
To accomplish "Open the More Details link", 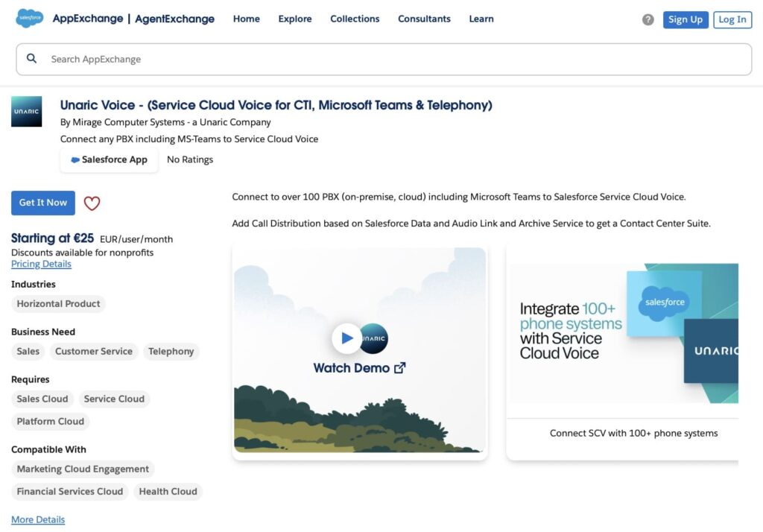I will pyautogui.click(x=38, y=519).
